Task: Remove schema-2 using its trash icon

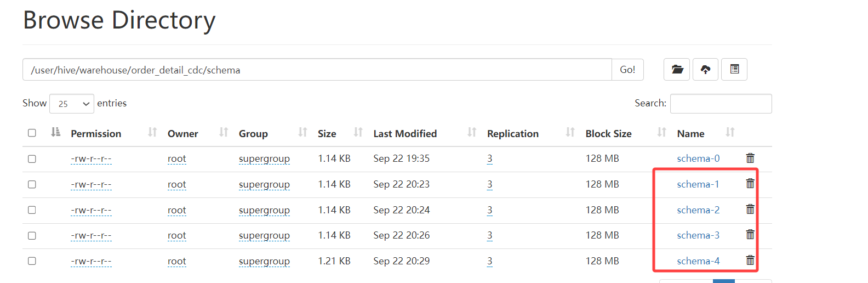Action: pos(750,210)
